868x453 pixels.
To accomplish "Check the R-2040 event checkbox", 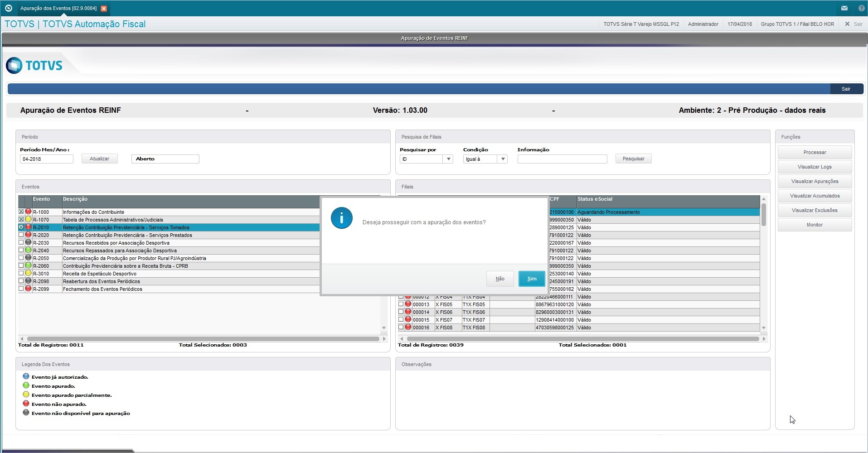I will [x=21, y=250].
